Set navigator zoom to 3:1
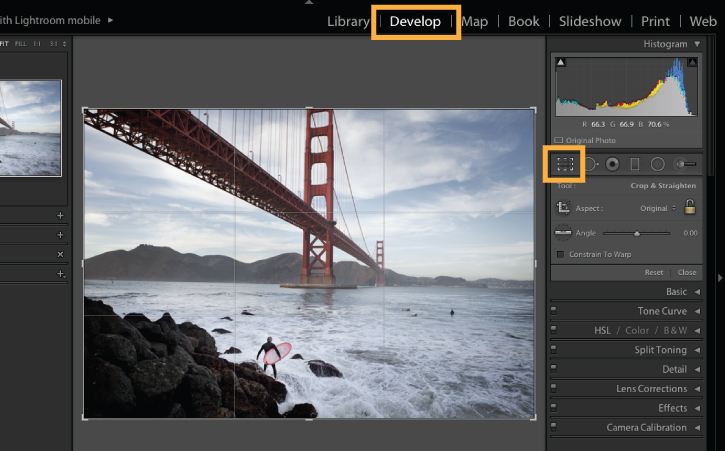This screenshot has height=451, width=725. (54, 44)
